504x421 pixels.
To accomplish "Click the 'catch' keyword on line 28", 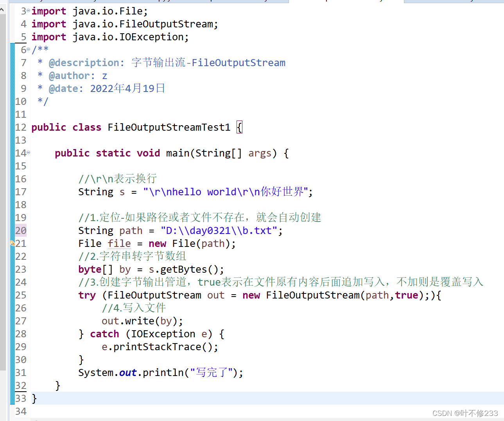I will pyautogui.click(x=104, y=334).
